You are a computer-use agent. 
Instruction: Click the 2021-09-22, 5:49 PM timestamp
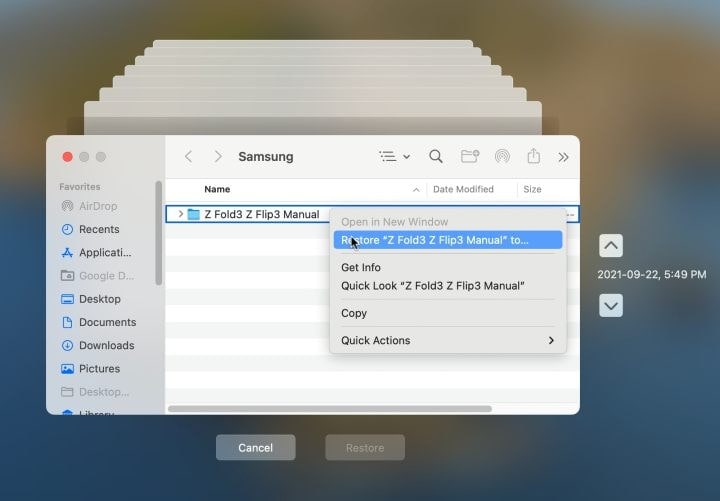tap(652, 275)
